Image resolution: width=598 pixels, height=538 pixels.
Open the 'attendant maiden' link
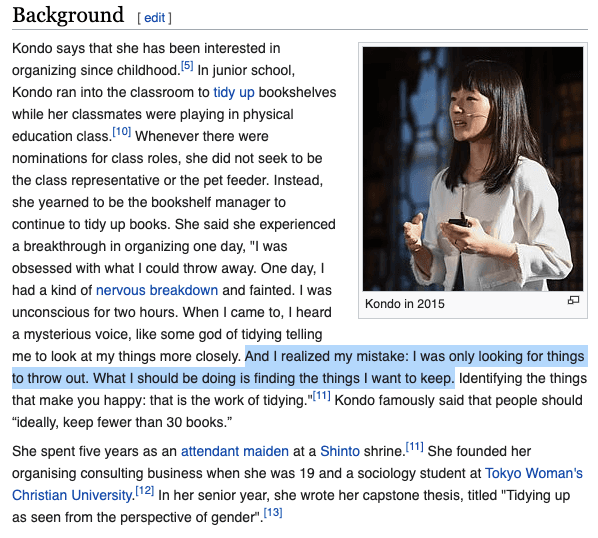(x=235, y=451)
